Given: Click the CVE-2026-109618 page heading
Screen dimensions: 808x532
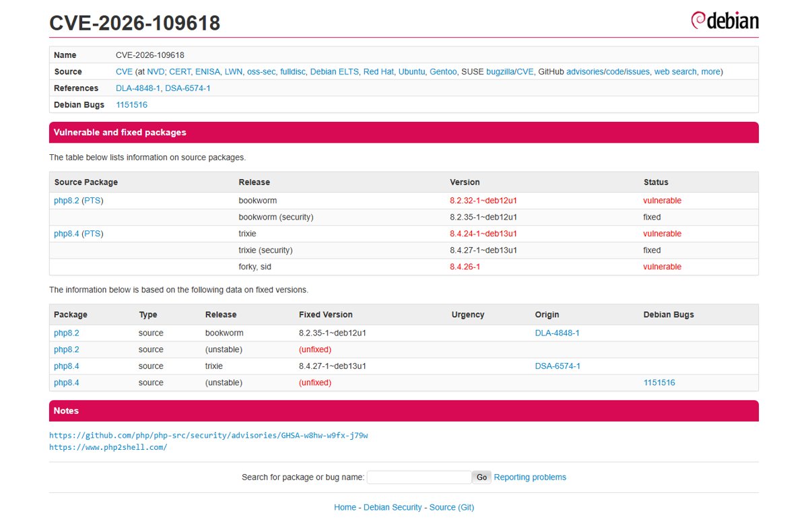Looking at the screenshot, I should pos(135,23).
